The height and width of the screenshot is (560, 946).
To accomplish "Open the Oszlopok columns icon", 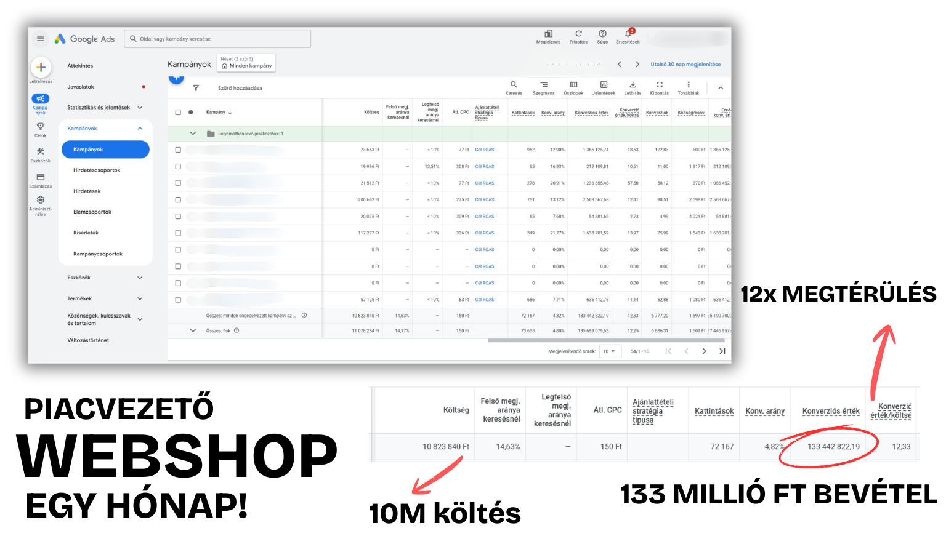I will click(x=573, y=84).
